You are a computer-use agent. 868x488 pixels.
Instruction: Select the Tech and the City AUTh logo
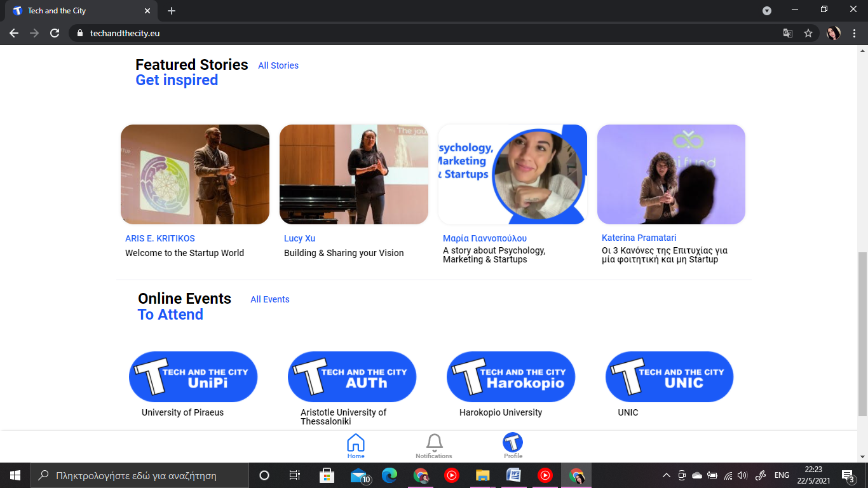point(352,377)
